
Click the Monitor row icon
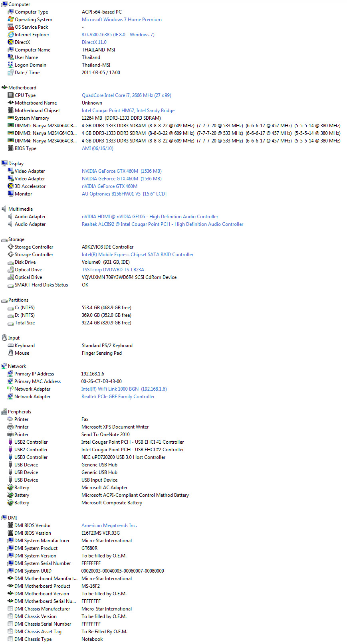click(11, 194)
